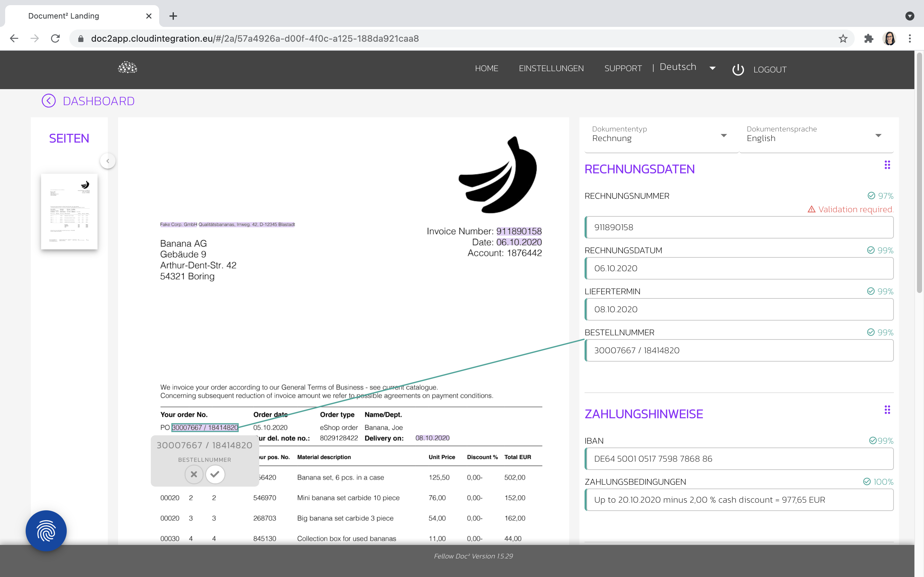924x577 pixels.
Task: Open Rechnungsdaten section options dots
Action: 887,165
